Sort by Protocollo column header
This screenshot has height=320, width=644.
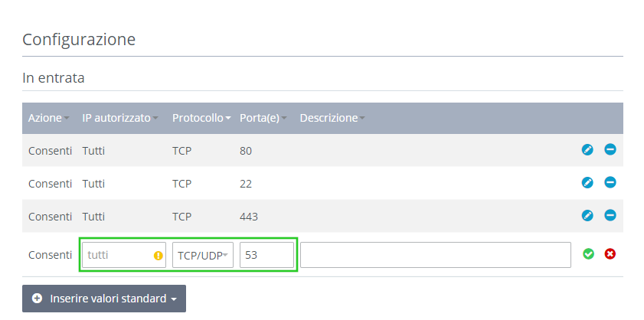[201, 119]
